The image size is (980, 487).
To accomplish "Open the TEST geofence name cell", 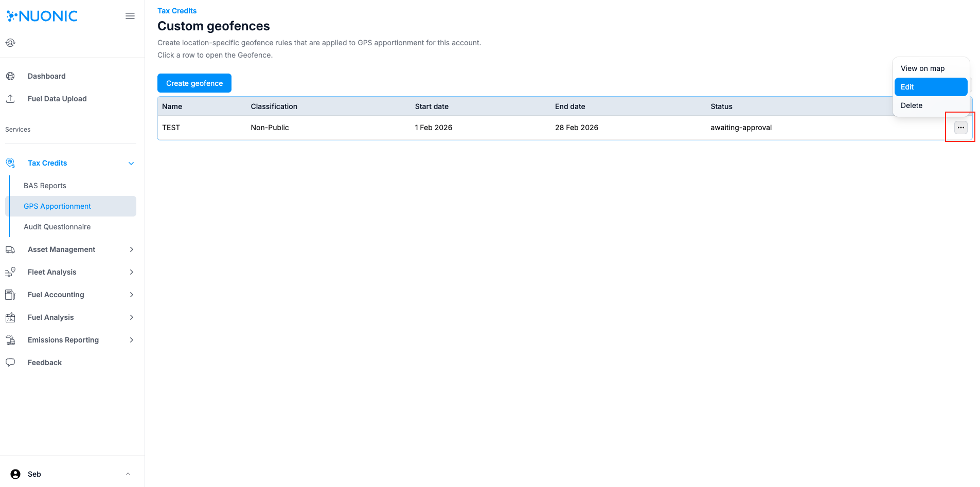I will (x=171, y=128).
